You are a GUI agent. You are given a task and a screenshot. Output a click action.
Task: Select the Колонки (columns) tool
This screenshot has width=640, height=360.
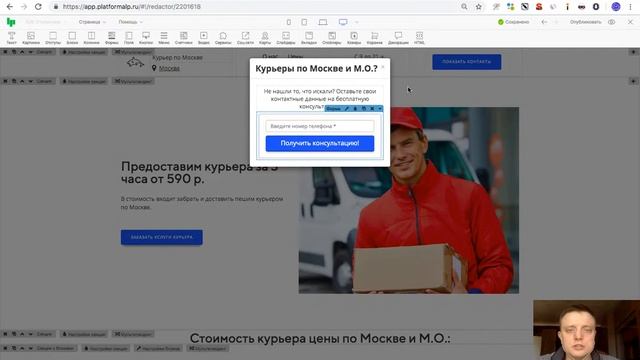click(x=91, y=38)
